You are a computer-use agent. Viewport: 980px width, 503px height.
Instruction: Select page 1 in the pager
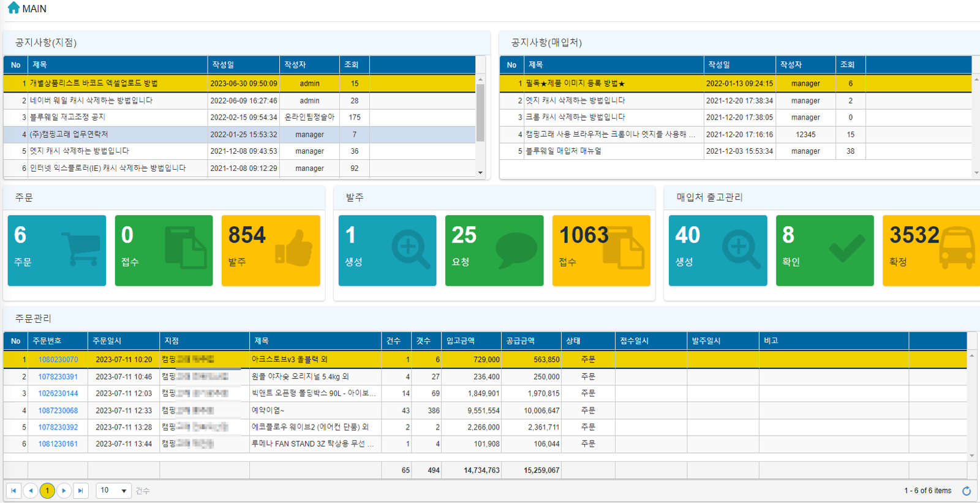tap(47, 491)
